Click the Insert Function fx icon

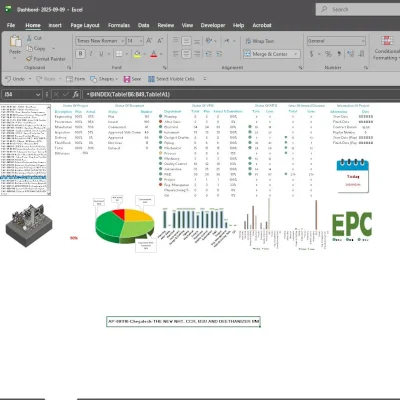point(76,94)
